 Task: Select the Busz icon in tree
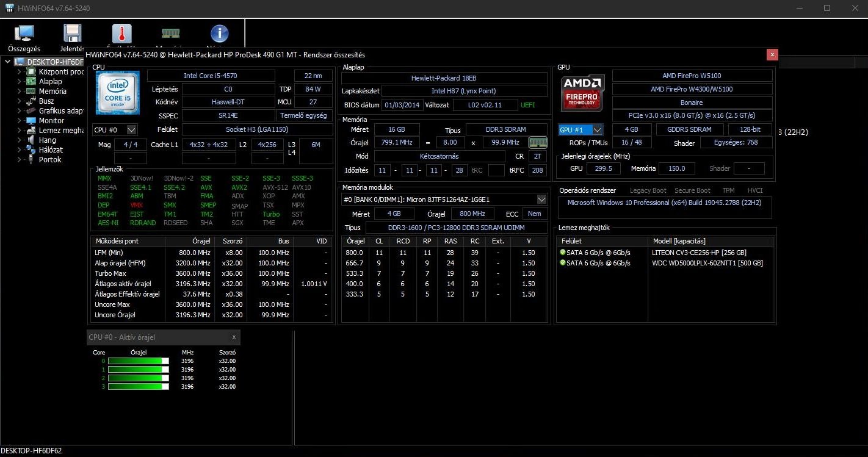coord(32,101)
